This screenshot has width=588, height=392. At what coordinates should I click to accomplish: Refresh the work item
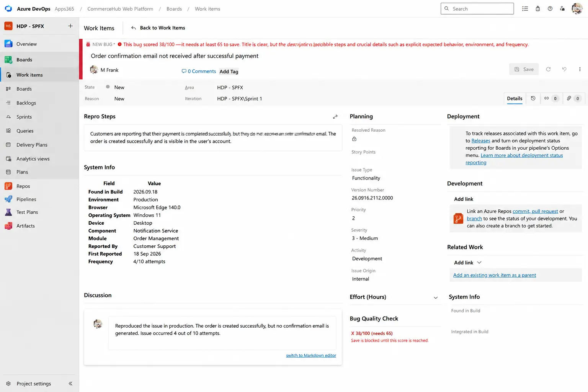548,69
